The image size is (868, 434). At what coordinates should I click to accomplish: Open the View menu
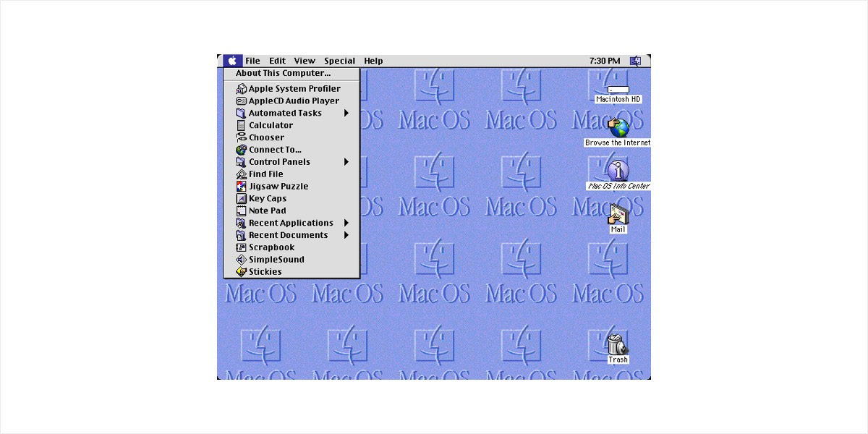click(x=305, y=61)
